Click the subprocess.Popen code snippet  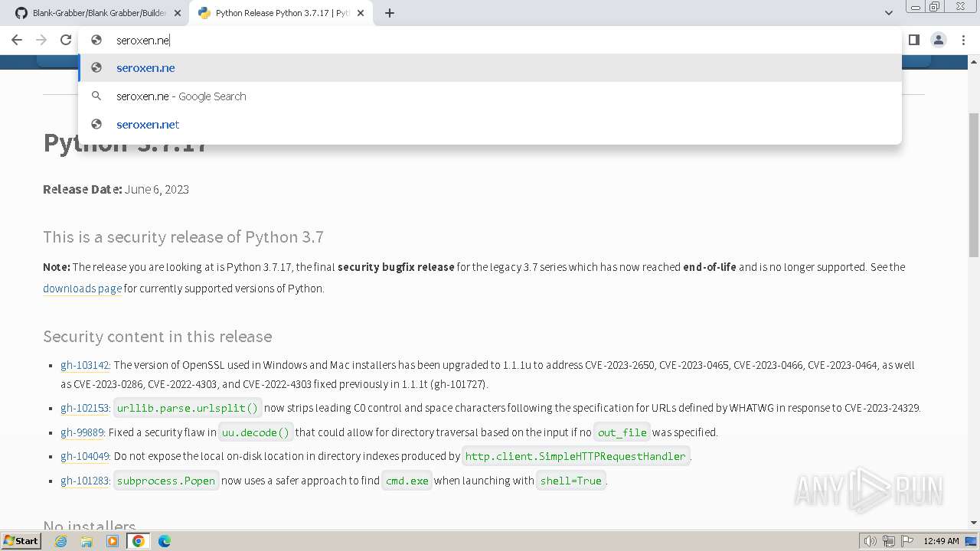pos(166,481)
